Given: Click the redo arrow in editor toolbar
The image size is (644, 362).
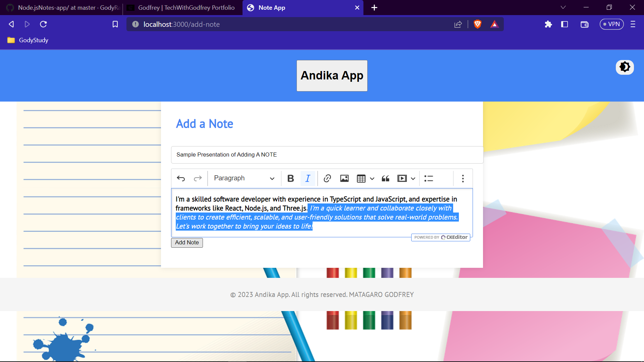Looking at the screenshot, I should [x=198, y=178].
